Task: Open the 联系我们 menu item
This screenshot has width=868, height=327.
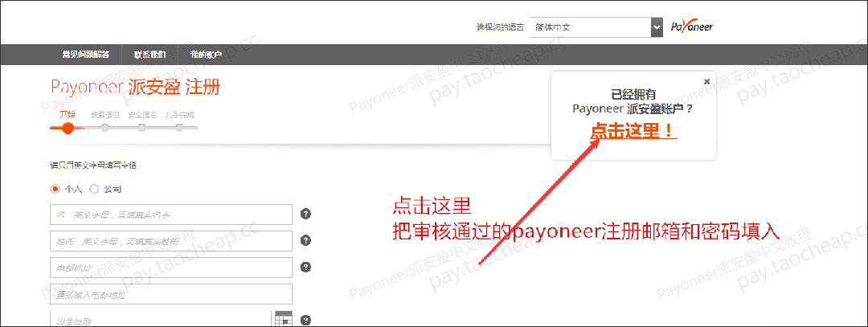Action: (149, 54)
